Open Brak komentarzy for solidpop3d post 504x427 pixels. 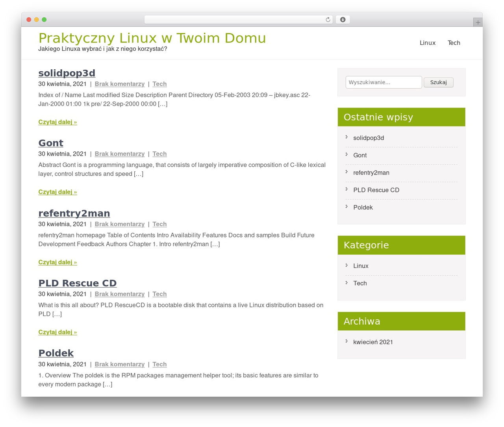point(120,84)
